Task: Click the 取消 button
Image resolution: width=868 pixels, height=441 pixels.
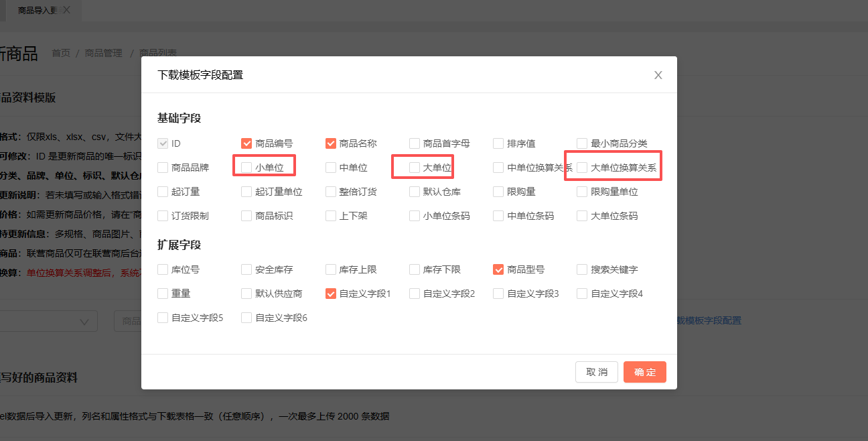Action: [x=597, y=372]
